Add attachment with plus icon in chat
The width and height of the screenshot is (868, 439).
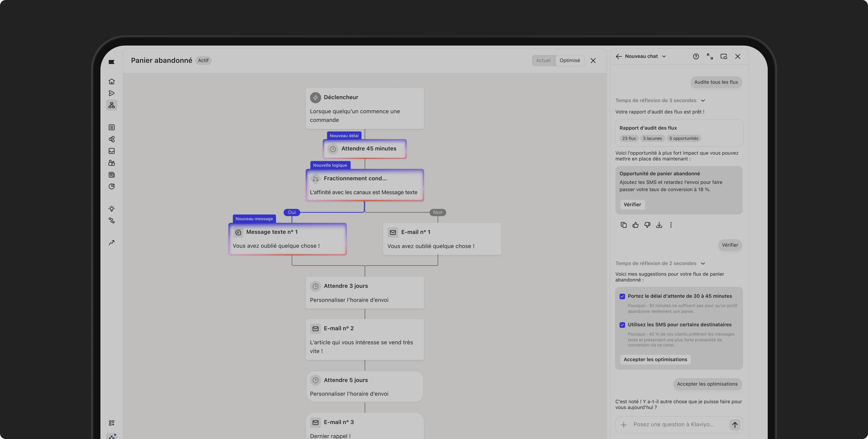pos(624,425)
